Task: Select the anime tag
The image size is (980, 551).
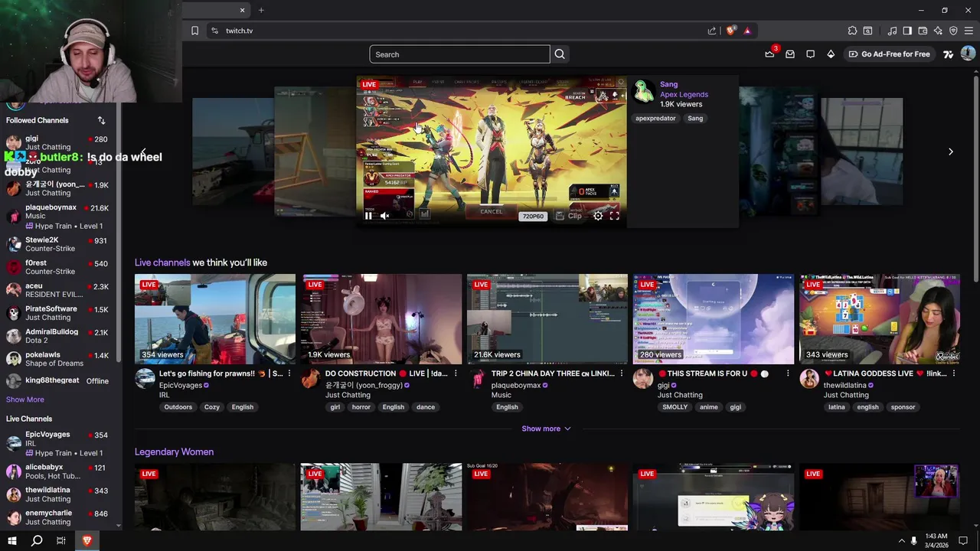Action: pos(709,407)
